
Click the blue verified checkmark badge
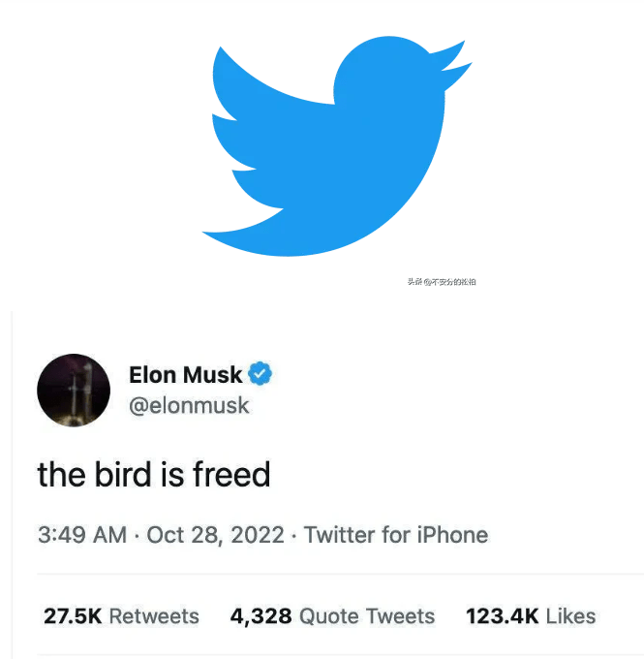pyautogui.click(x=261, y=373)
